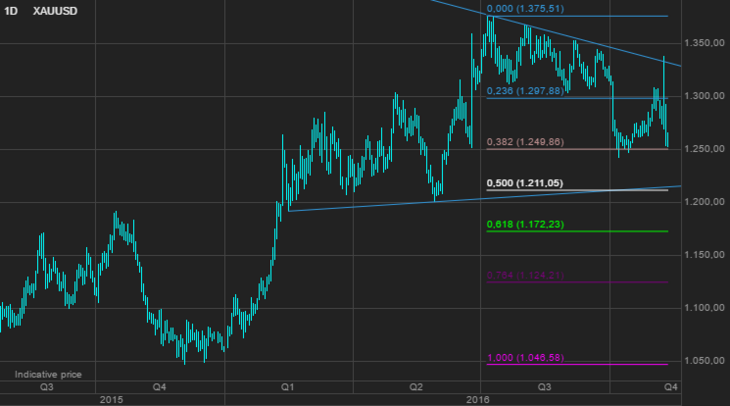Viewport: 730px width, 406px height.
Task: Click the 2015 year label
Action: click(x=111, y=399)
